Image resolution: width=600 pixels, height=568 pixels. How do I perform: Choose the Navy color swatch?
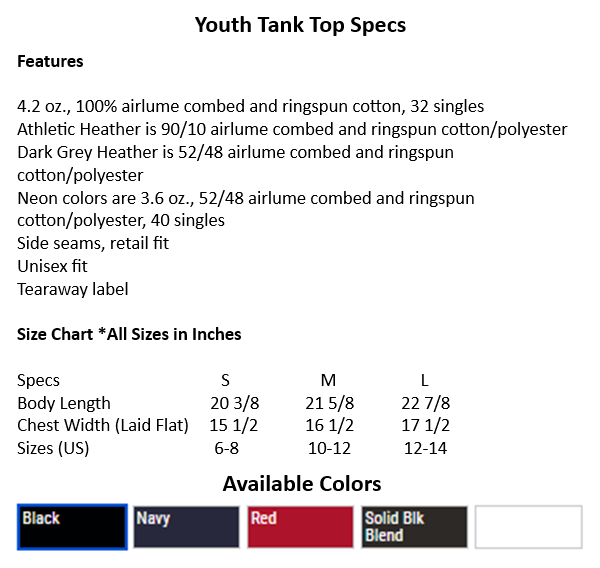[x=186, y=527]
